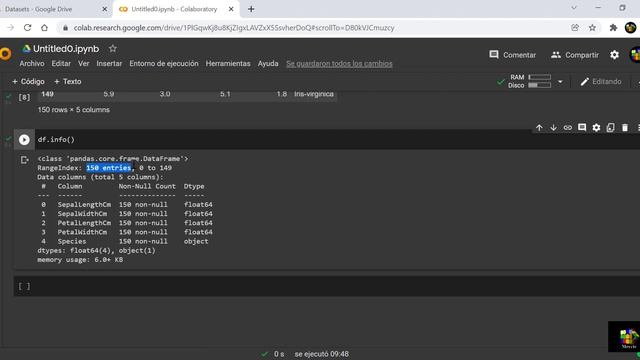Bookmark this page with star icon
640x360 pixels.
(592, 28)
